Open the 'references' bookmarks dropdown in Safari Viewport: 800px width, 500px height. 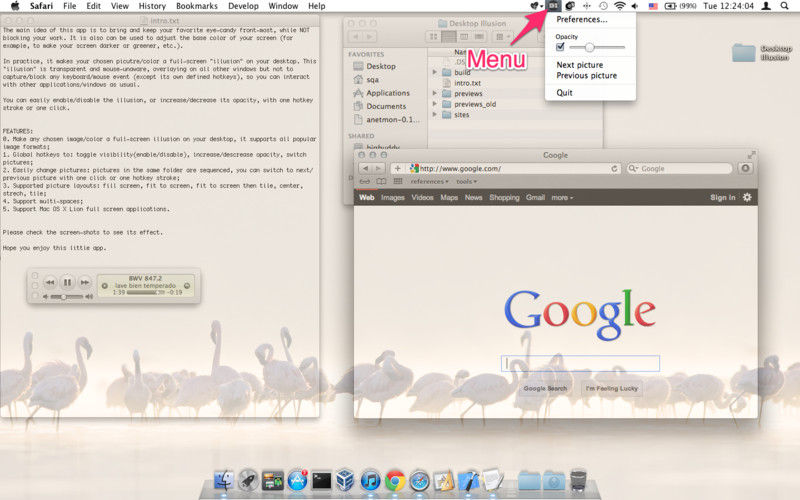click(430, 181)
